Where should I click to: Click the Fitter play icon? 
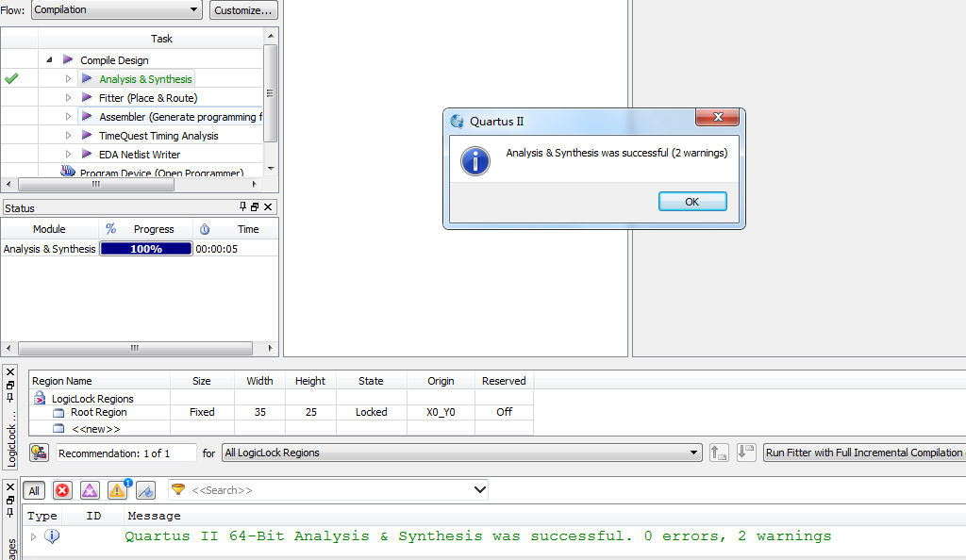(x=87, y=97)
